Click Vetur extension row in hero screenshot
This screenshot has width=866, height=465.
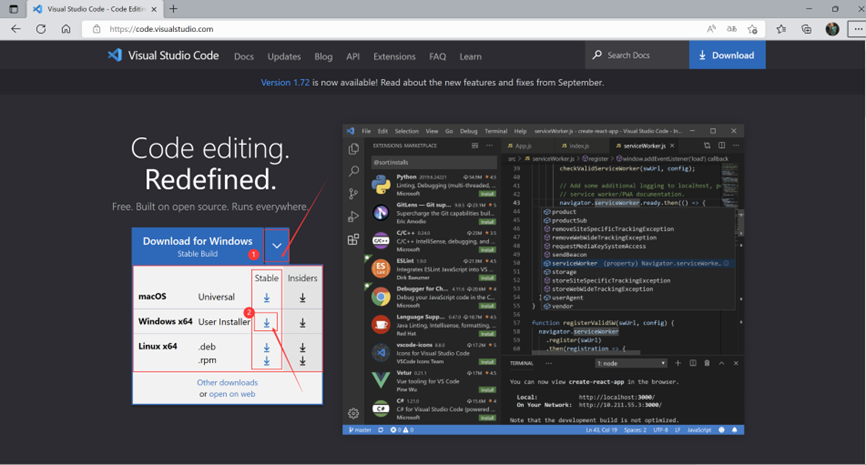click(432, 381)
